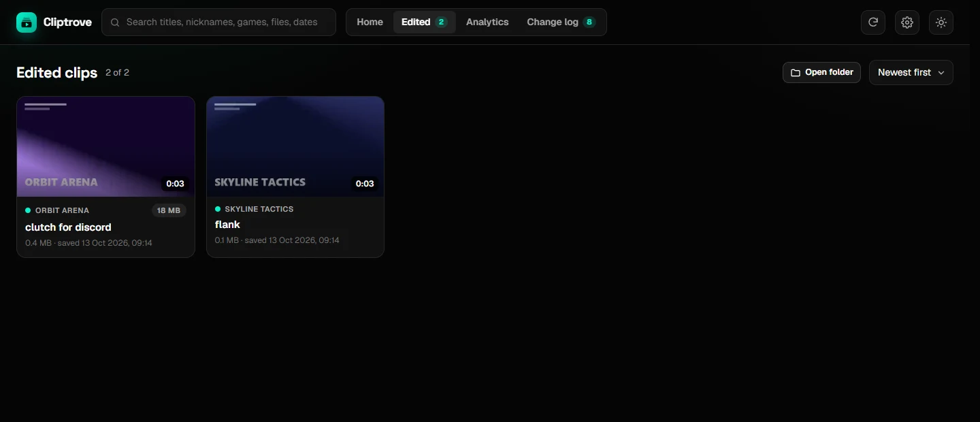The height and width of the screenshot is (422, 980).
Task: Click the 0.1 MB saved info line
Action: [277, 240]
